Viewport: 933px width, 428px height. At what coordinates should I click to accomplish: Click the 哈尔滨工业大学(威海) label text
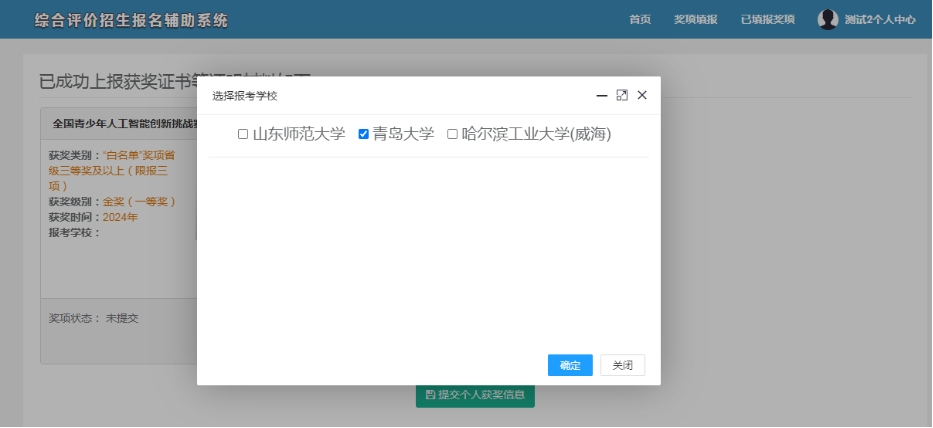(536, 134)
